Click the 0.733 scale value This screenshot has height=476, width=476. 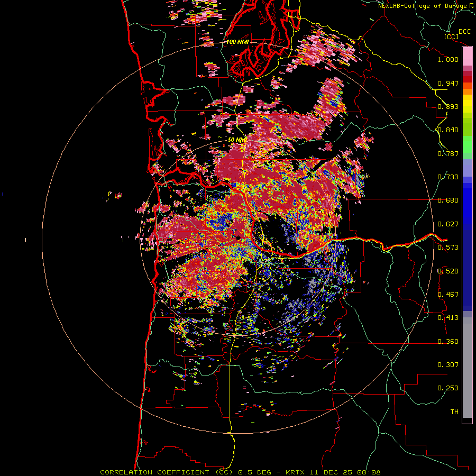coord(448,177)
